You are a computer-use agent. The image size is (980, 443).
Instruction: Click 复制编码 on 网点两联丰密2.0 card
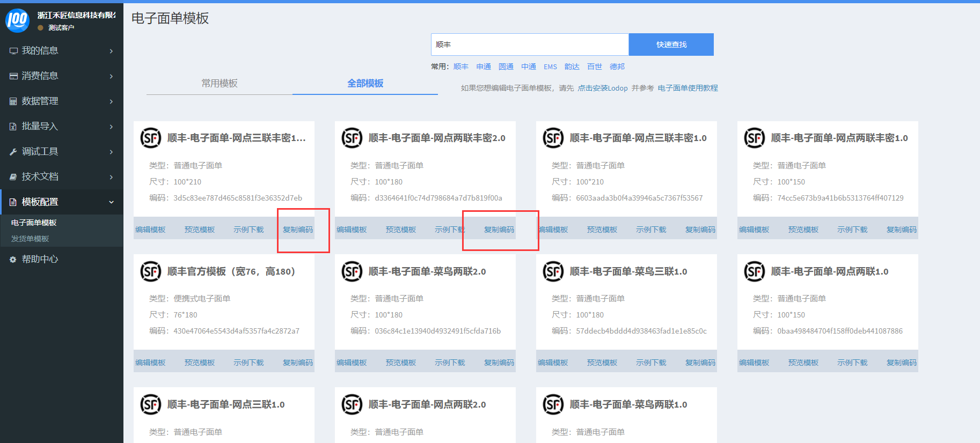499,230
